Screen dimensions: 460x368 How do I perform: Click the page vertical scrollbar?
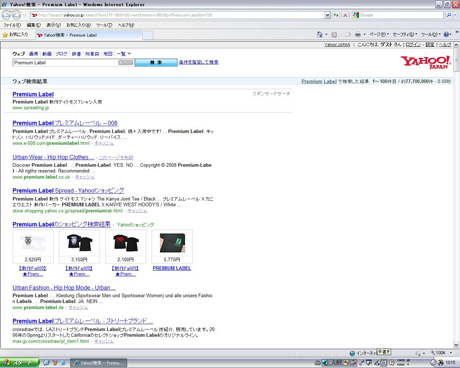[x=456, y=195]
